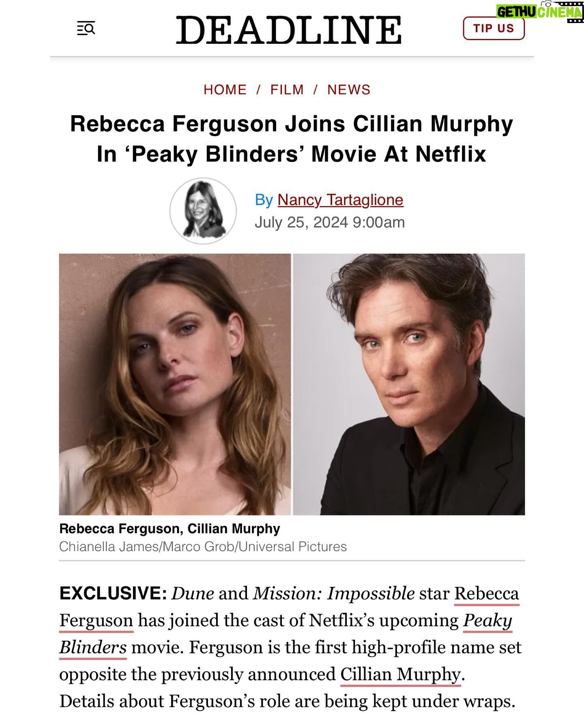Follow the Cillian Murphy article link
The width and height of the screenshot is (584, 728).
point(400,674)
